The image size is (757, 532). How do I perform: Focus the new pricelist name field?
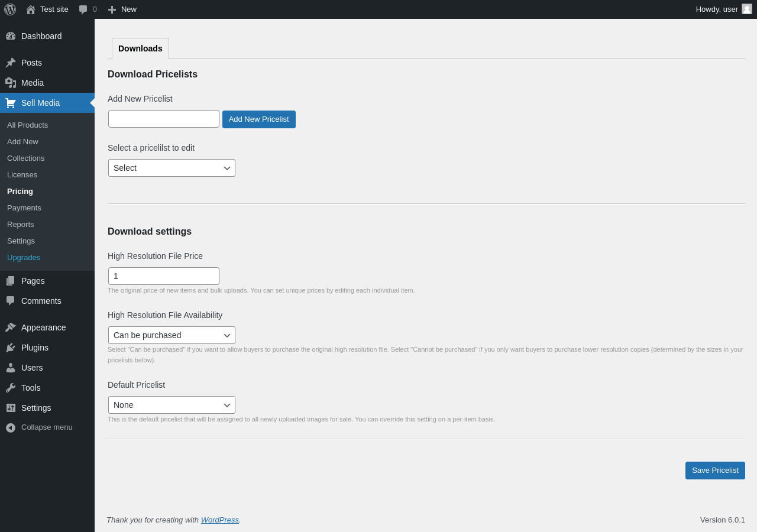(x=164, y=119)
